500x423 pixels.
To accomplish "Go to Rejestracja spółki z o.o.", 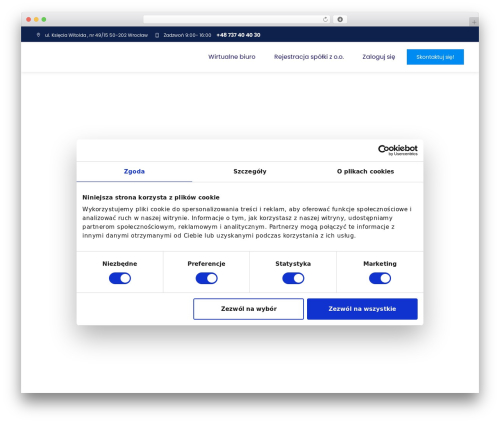I will (309, 57).
